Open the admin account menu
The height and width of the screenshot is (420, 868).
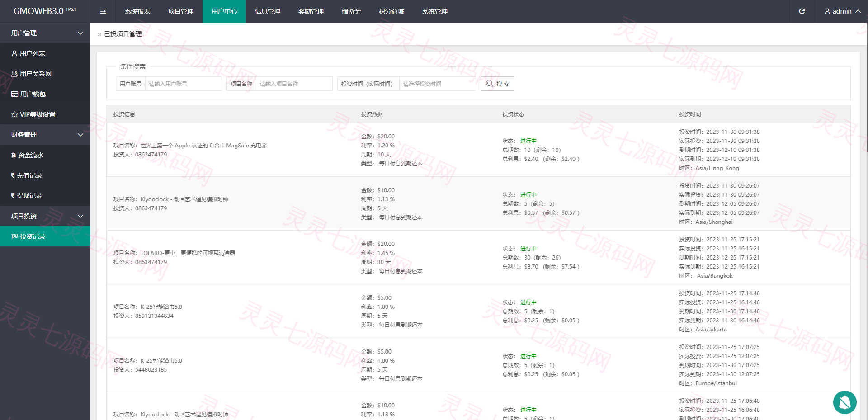[842, 11]
